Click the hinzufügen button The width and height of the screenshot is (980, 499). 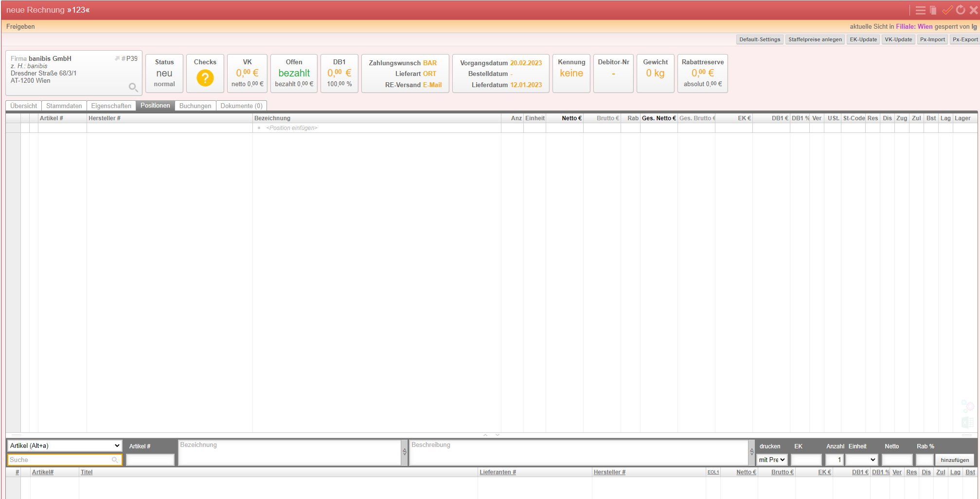(x=954, y=460)
